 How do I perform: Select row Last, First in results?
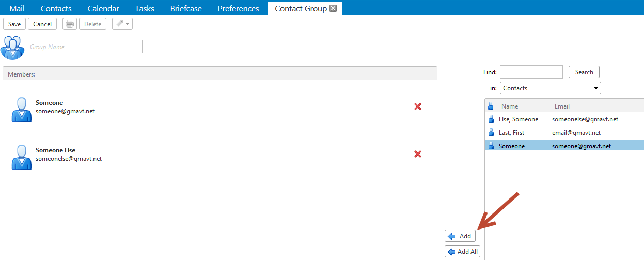(x=564, y=133)
